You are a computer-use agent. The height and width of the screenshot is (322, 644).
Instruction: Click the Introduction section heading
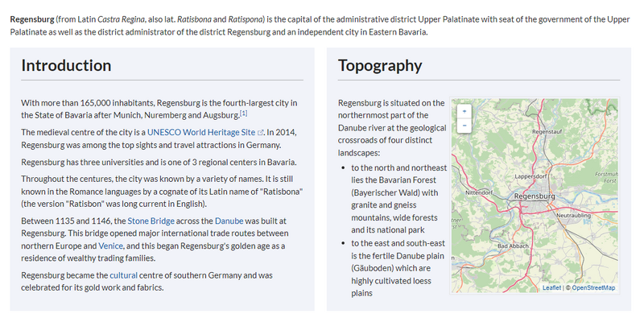point(66,65)
